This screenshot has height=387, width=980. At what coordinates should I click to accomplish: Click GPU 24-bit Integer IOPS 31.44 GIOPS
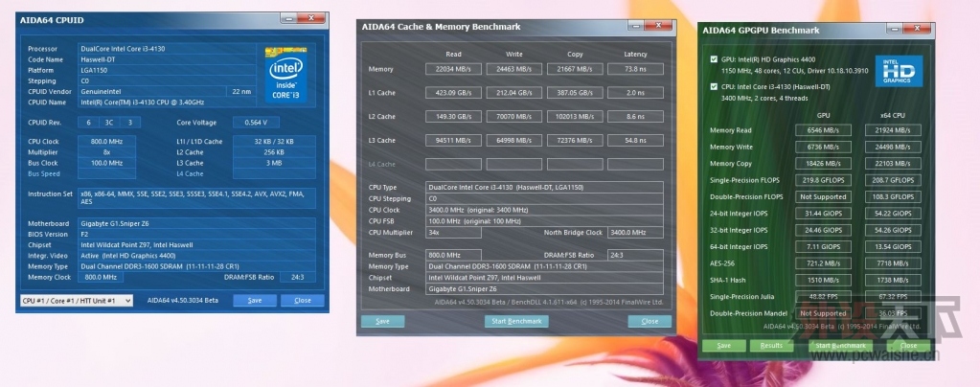tap(823, 214)
